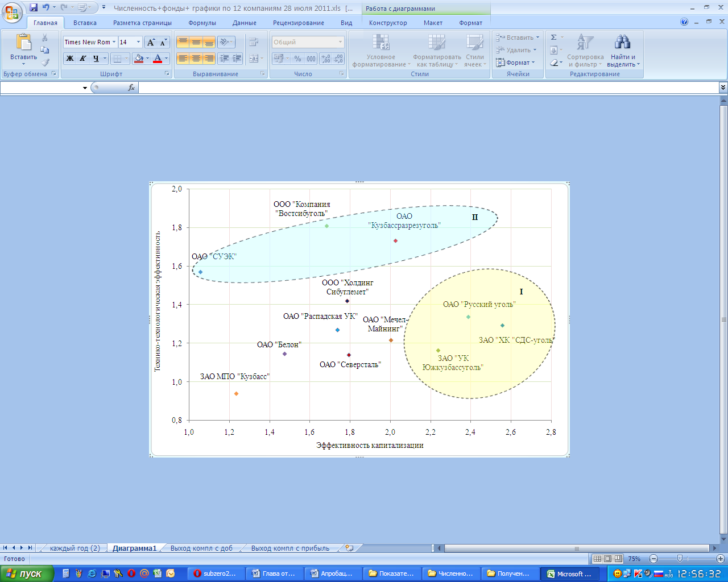This screenshot has width=728, height=582.
Task: Adjust the zoom level slider
Action: pos(680,559)
